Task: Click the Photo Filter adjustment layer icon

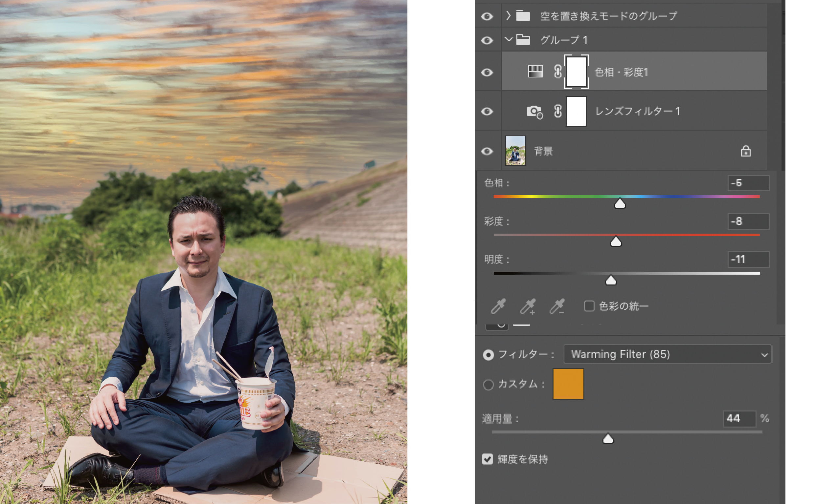Action: click(x=534, y=112)
